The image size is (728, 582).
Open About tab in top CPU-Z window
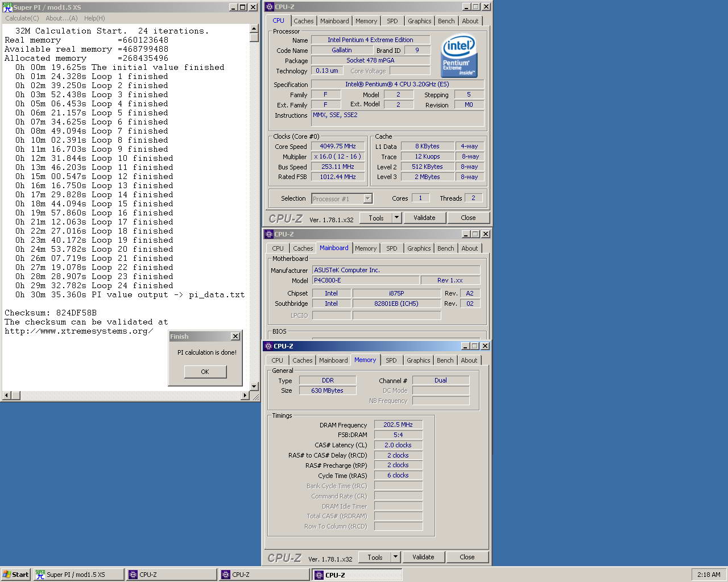(x=470, y=21)
